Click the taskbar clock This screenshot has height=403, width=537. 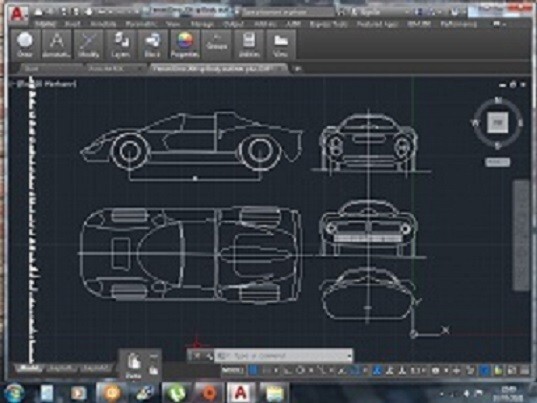(508, 394)
